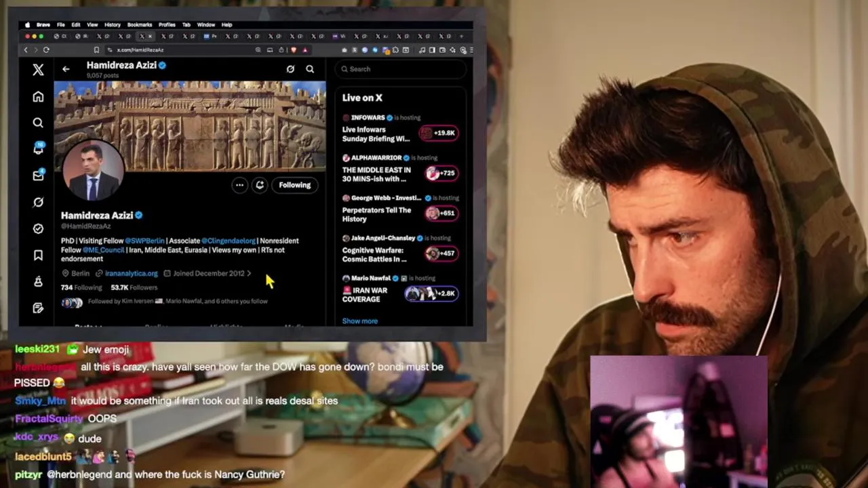Open the Bookmarks menu in the menu bar
The width and height of the screenshot is (868, 488).
pos(140,25)
